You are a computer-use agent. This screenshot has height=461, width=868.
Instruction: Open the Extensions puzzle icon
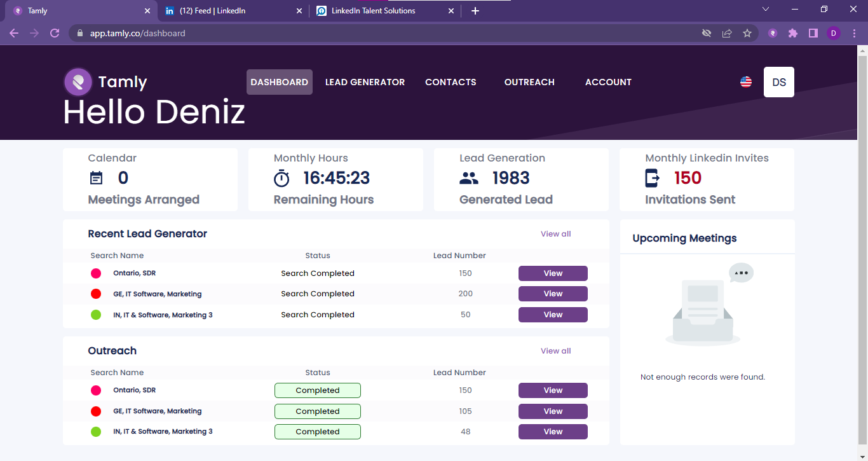click(793, 33)
